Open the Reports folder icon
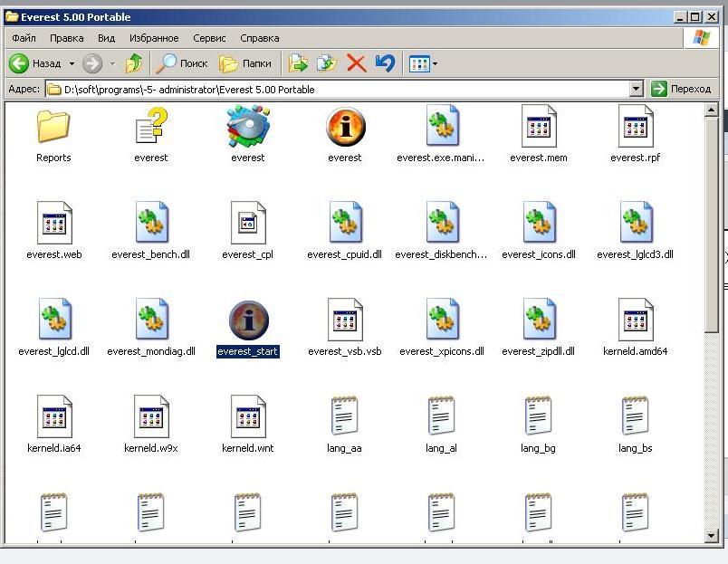The height and width of the screenshot is (564, 728). click(x=53, y=127)
